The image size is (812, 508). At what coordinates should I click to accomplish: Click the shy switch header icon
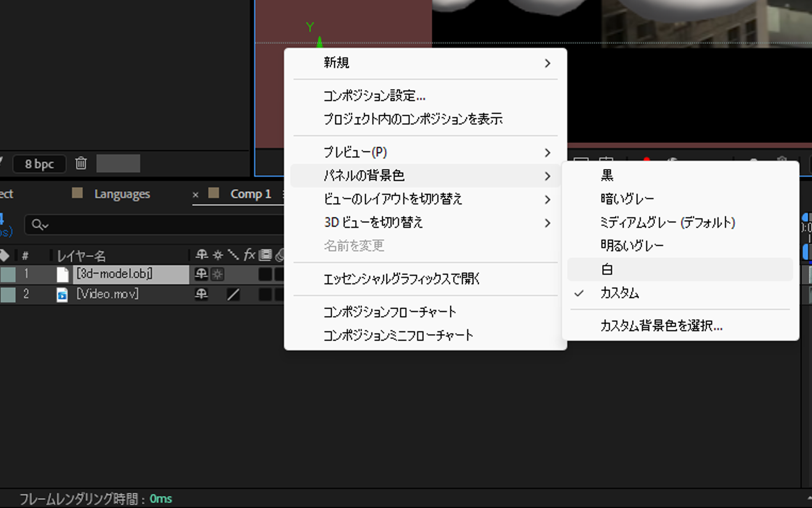(x=202, y=254)
